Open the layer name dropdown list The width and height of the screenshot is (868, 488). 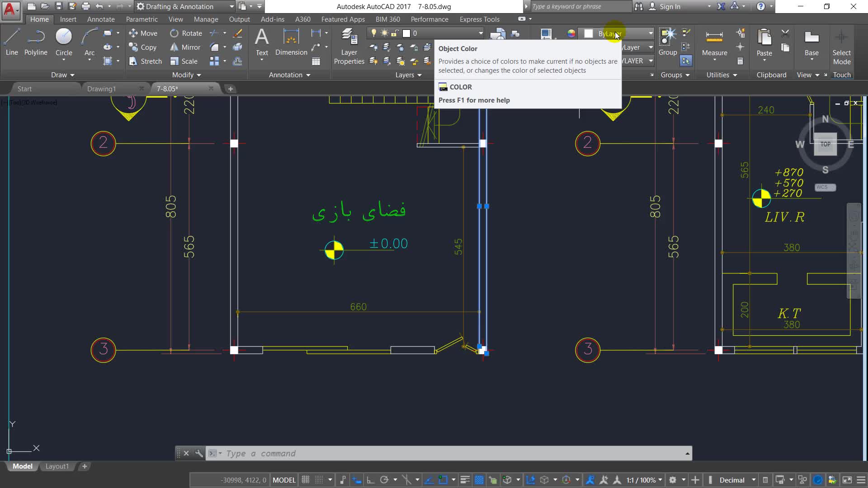481,33
